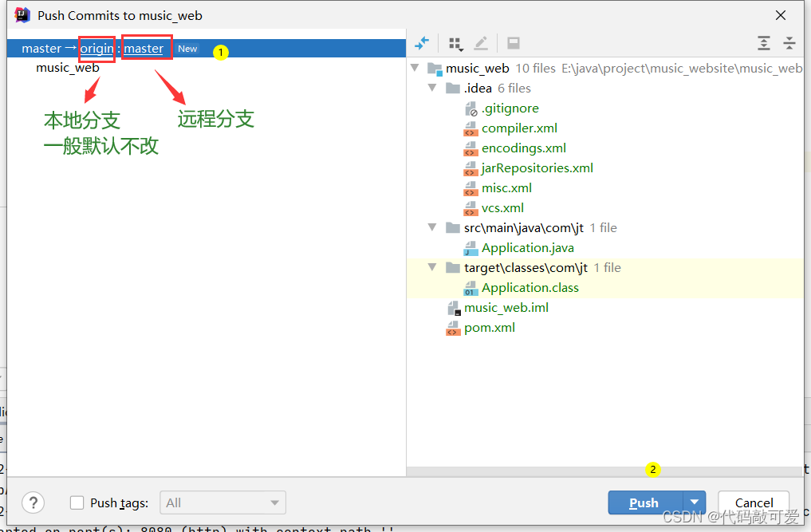
Task: Click the master remote branch link
Action: pyautogui.click(x=144, y=49)
